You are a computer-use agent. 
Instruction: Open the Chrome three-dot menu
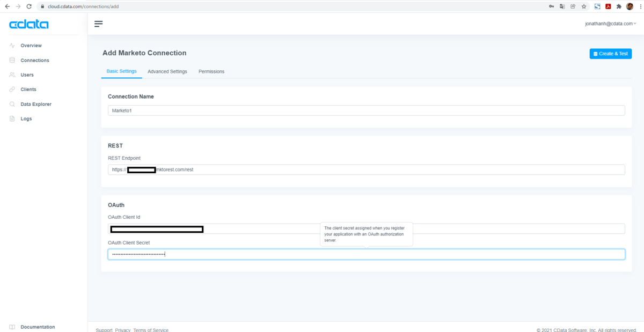[640, 6]
